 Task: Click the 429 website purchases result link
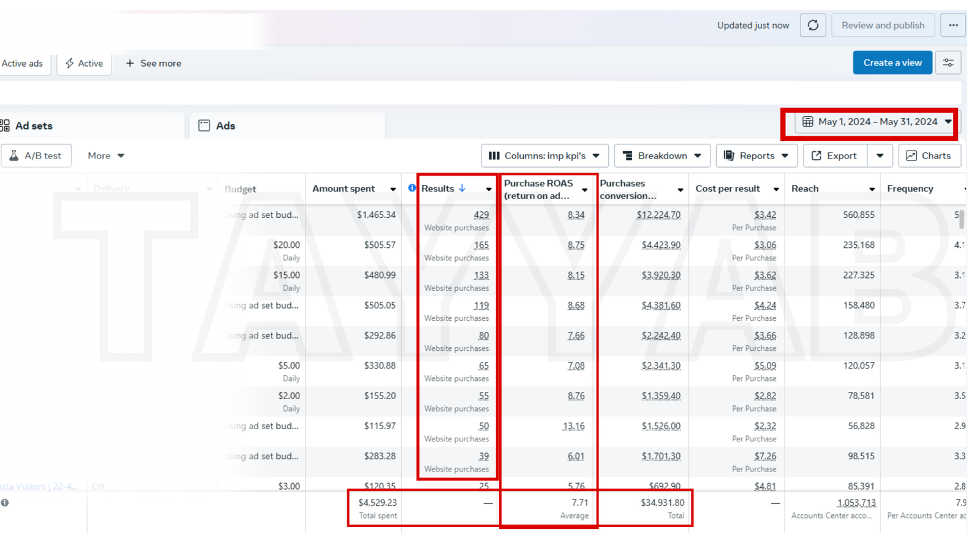[481, 215]
